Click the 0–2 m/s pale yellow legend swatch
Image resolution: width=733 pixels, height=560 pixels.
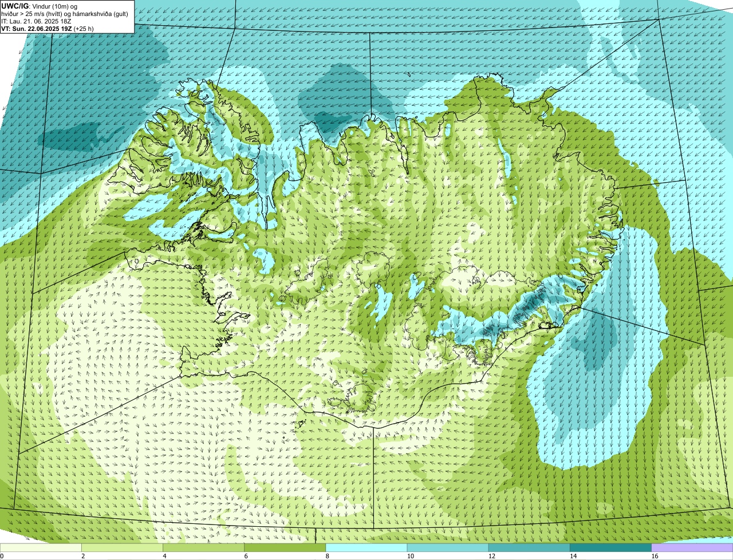point(41,547)
